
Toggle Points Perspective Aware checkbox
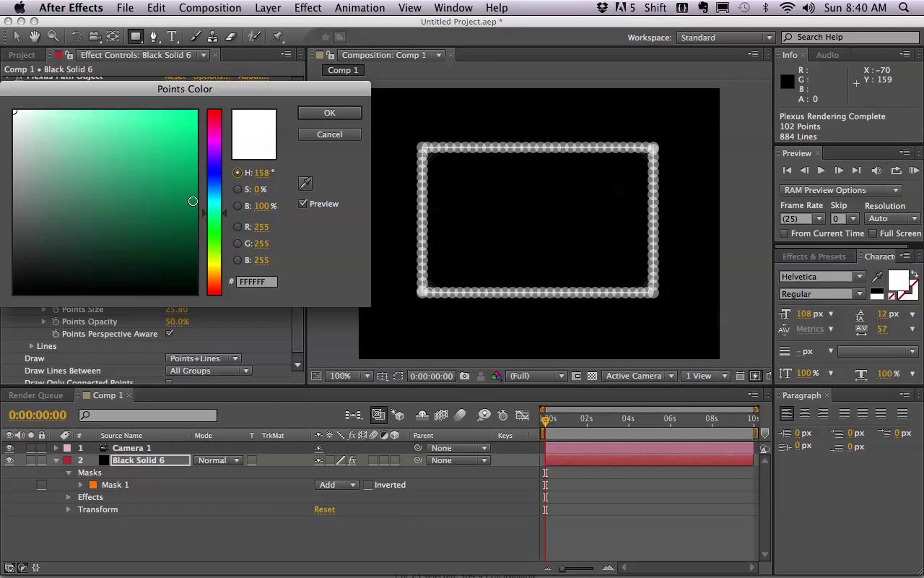click(x=169, y=333)
